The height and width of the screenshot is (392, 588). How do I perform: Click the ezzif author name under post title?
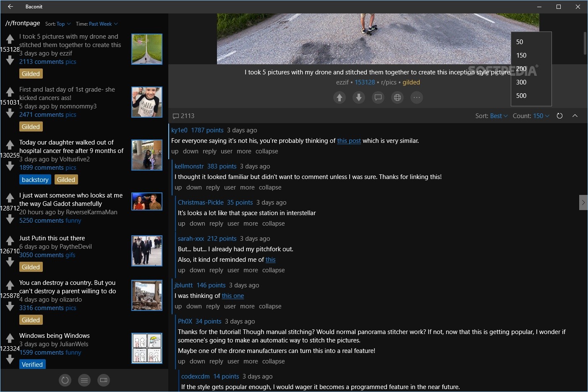click(x=342, y=82)
